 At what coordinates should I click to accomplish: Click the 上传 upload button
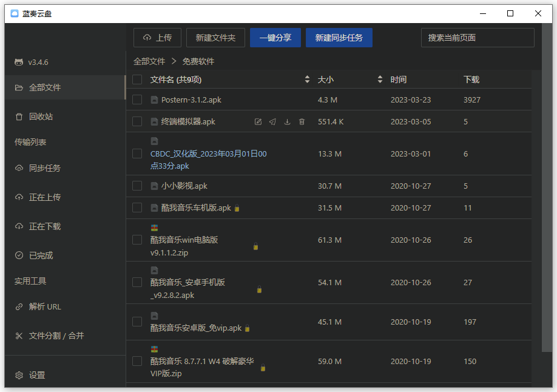pos(157,38)
